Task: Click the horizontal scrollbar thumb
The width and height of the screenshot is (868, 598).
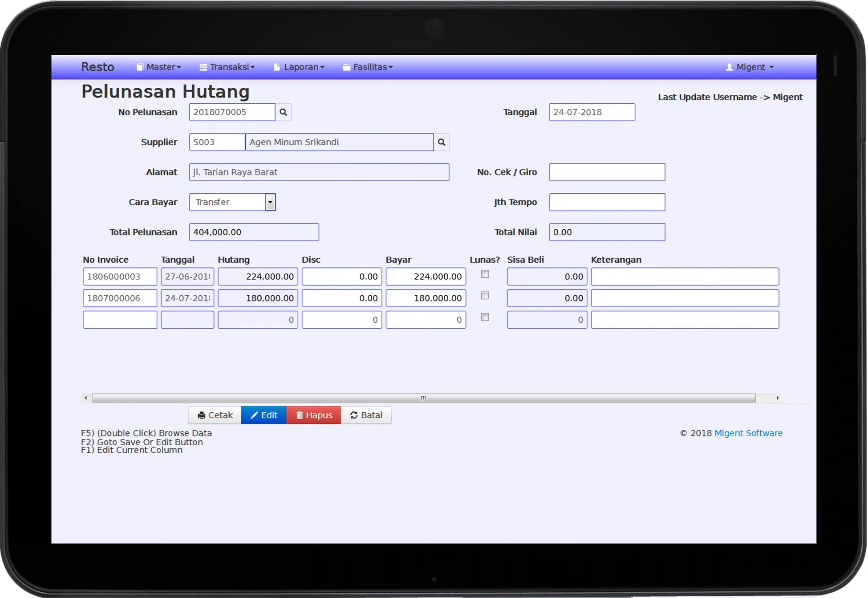Action: [x=423, y=398]
